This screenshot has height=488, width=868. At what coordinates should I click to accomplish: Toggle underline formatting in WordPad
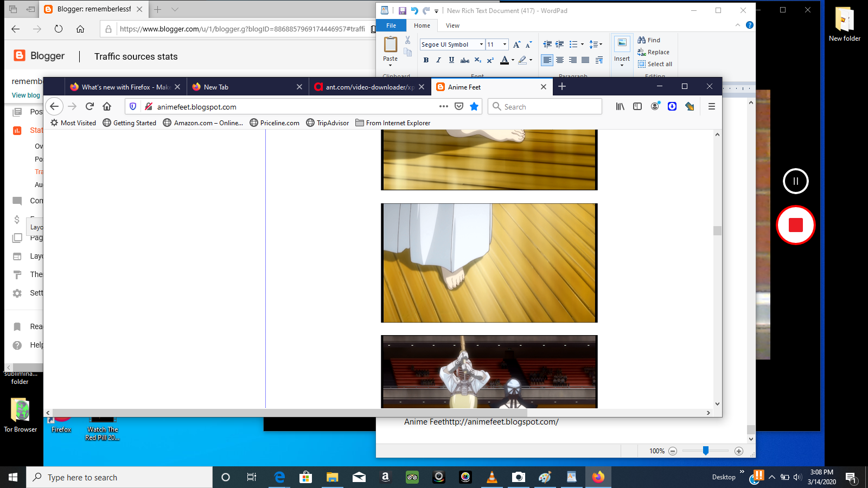pyautogui.click(x=451, y=60)
